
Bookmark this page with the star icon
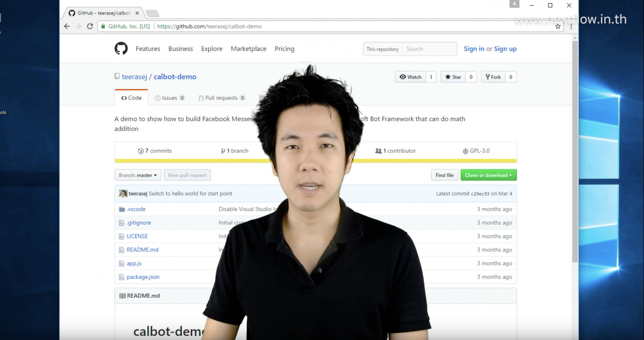[558, 26]
